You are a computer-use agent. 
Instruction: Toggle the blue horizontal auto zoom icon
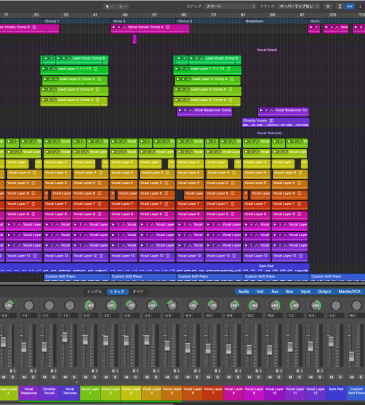[x=349, y=6]
